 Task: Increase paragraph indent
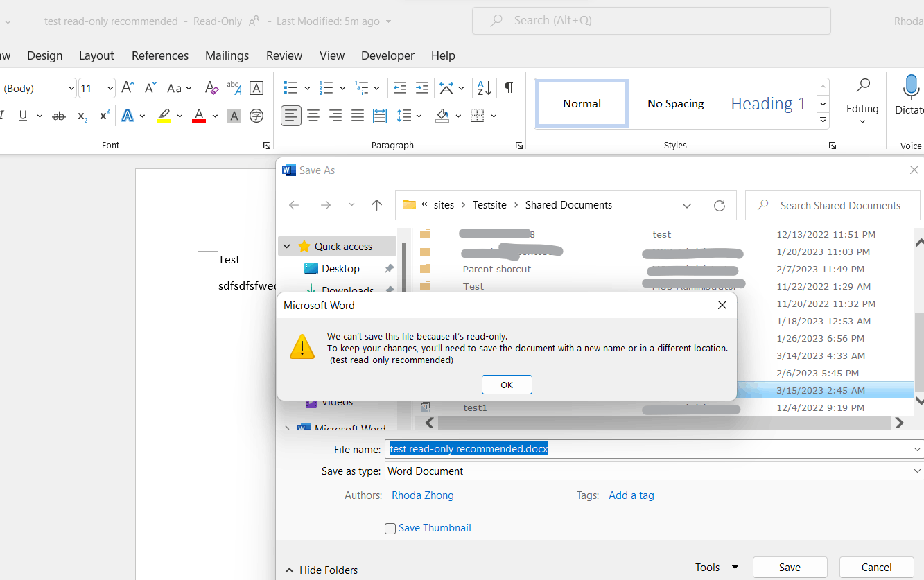(x=422, y=88)
